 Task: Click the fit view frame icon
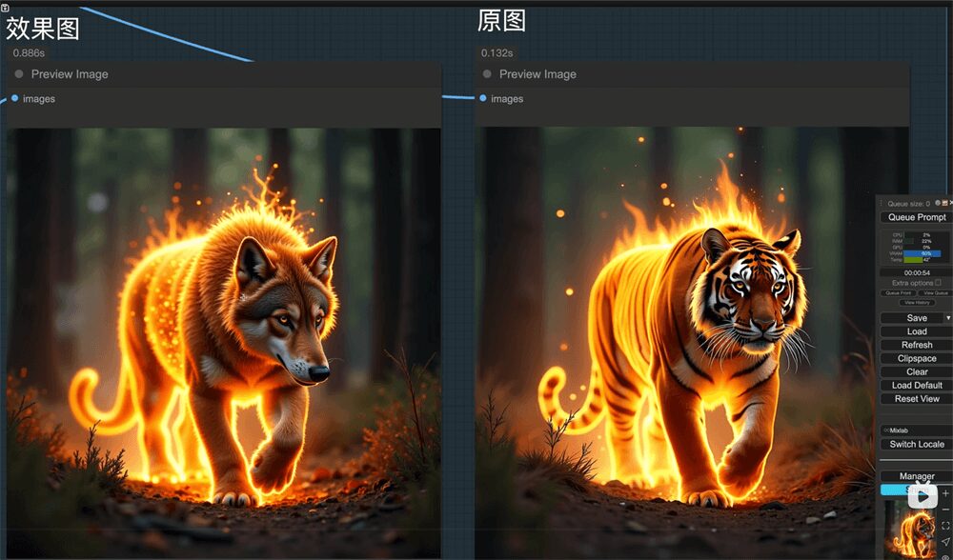(945, 526)
